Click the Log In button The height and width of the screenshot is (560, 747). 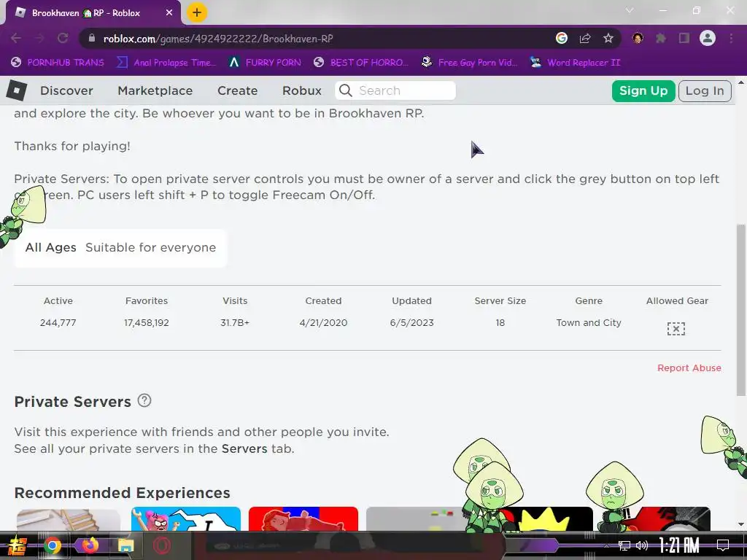705,91
